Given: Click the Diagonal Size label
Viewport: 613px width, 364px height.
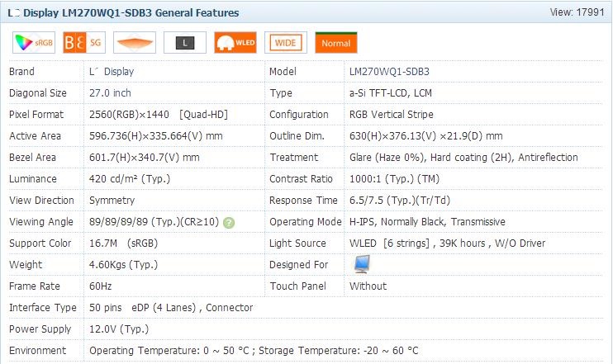Looking at the screenshot, I should (x=37, y=93).
